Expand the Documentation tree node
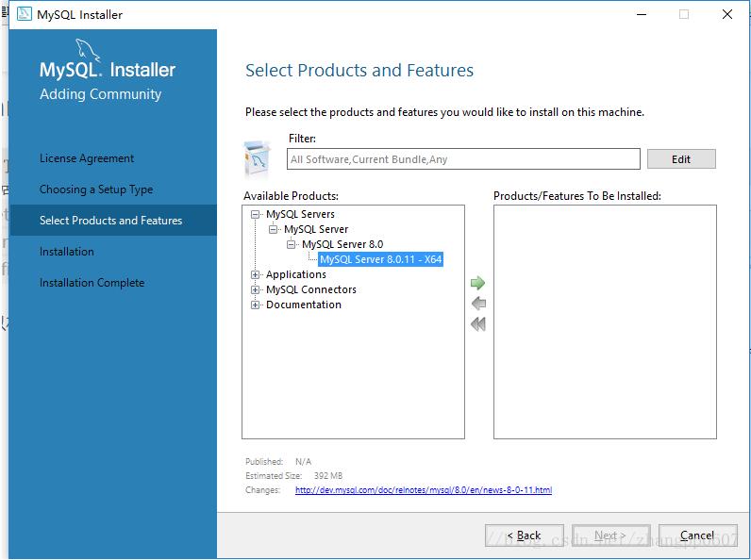 tap(256, 305)
